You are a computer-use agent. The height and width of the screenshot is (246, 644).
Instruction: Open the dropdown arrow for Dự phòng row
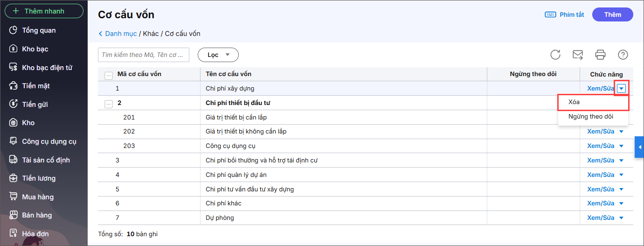click(621, 218)
